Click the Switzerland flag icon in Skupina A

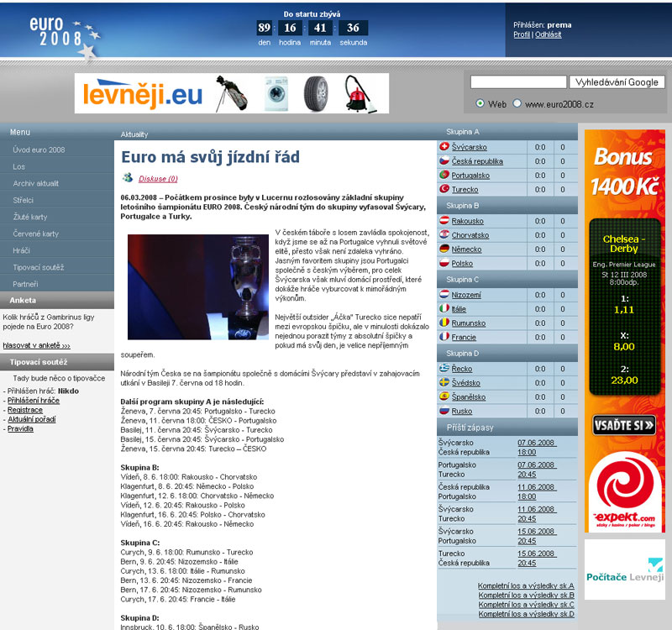point(444,146)
